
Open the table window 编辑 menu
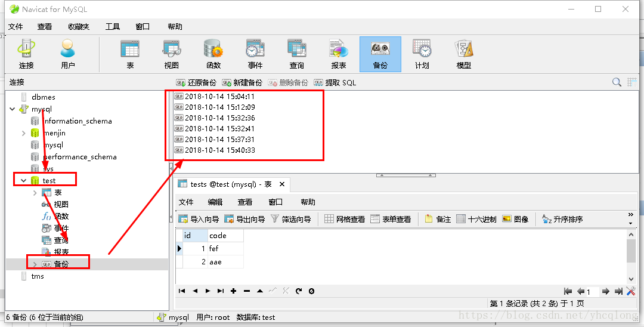215,202
